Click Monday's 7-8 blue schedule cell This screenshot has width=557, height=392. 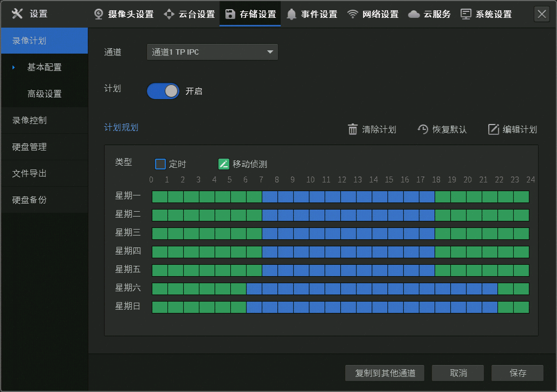click(270, 197)
